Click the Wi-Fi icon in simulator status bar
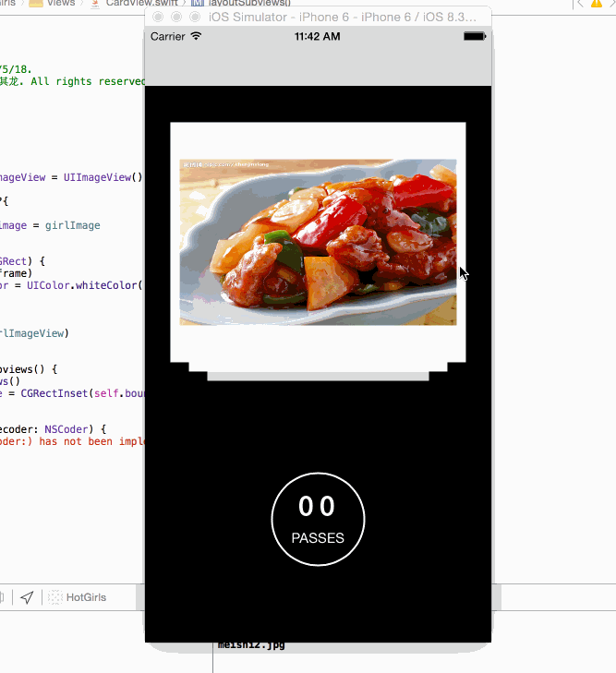The height and width of the screenshot is (673, 616). point(196,36)
